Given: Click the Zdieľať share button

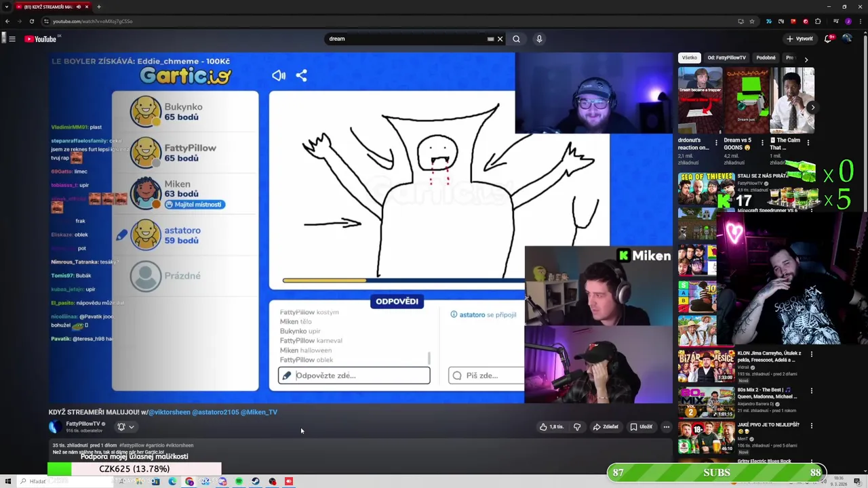Looking at the screenshot, I should click(x=606, y=426).
